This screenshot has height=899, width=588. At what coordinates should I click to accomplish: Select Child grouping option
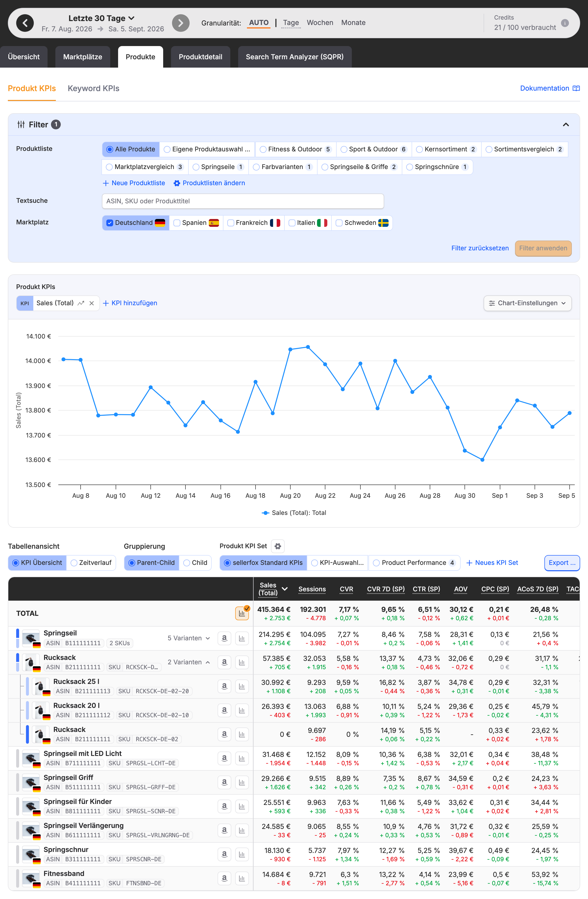click(195, 563)
